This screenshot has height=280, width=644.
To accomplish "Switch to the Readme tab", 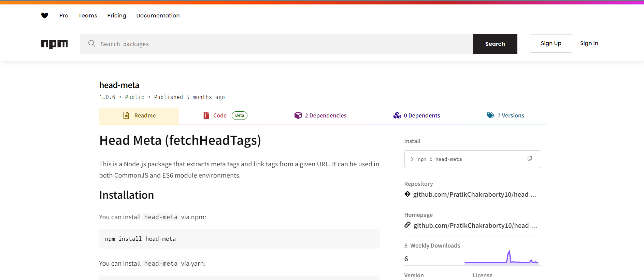I will click(x=139, y=116).
